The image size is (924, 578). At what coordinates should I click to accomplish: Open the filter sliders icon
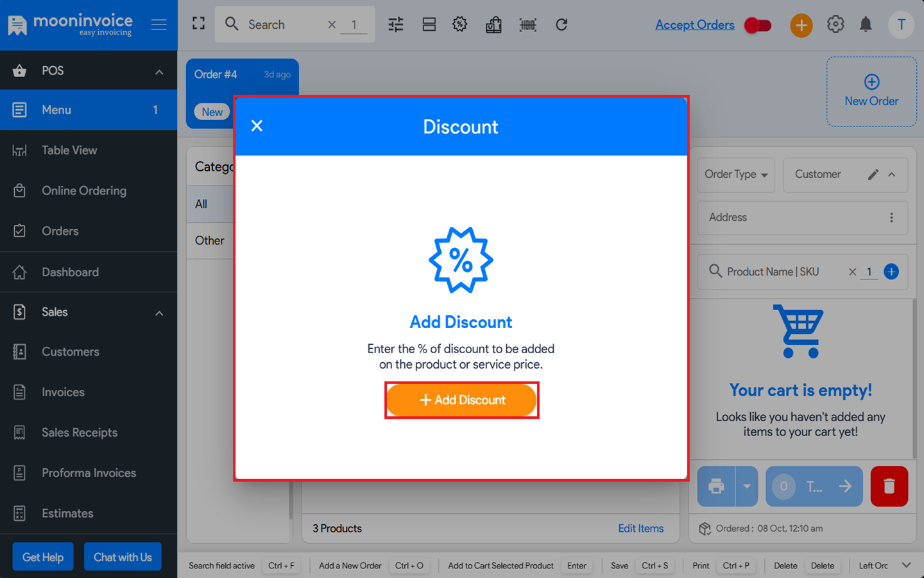[x=396, y=25]
